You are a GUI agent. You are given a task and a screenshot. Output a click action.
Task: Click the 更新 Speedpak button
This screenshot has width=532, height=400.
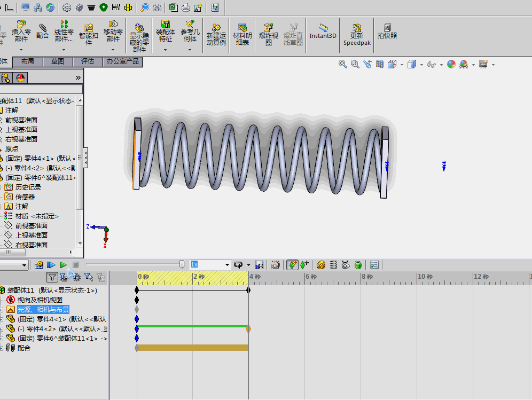tap(357, 34)
